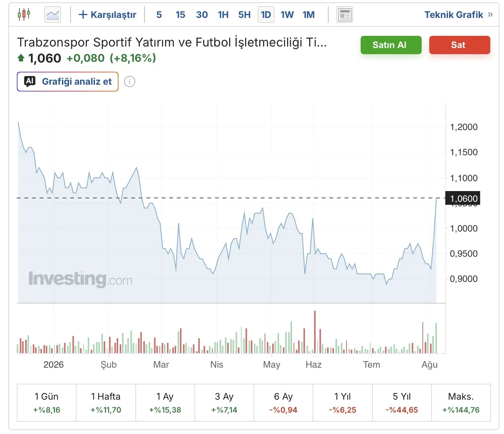Choose the 1 Ay range
Image resolution: width=504 pixels, height=434 pixels.
pyautogui.click(x=165, y=403)
